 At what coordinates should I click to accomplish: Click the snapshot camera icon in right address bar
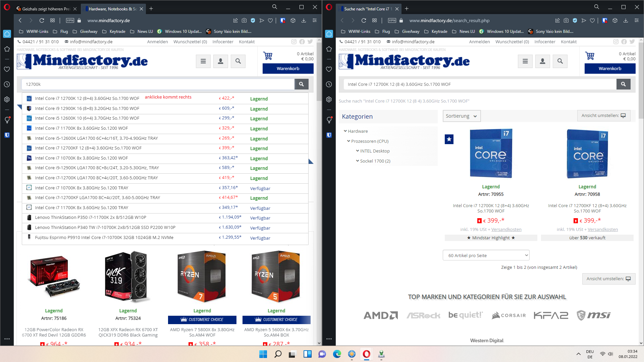click(x=566, y=20)
